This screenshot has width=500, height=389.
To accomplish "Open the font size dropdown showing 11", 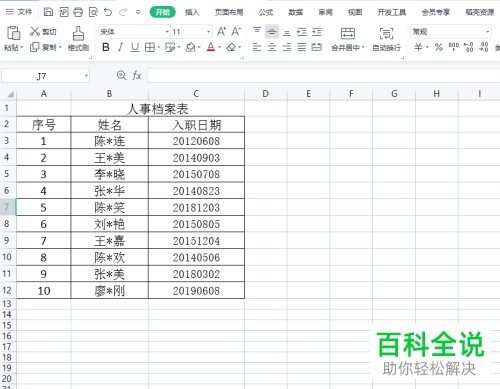I will click(208, 32).
